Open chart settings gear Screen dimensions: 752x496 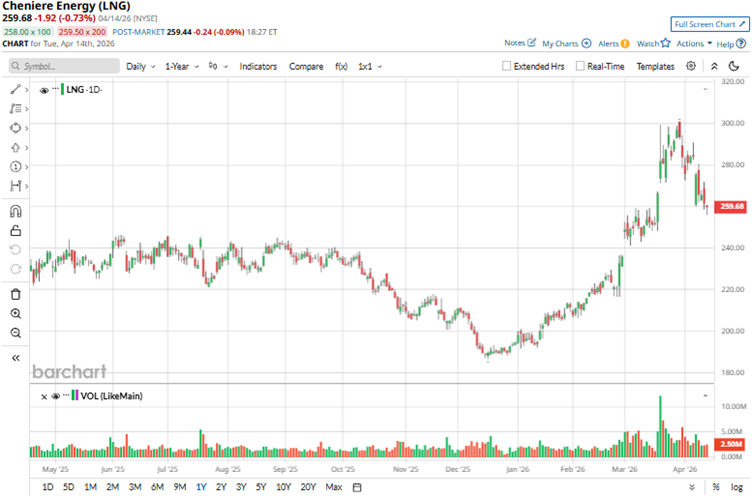pos(691,66)
